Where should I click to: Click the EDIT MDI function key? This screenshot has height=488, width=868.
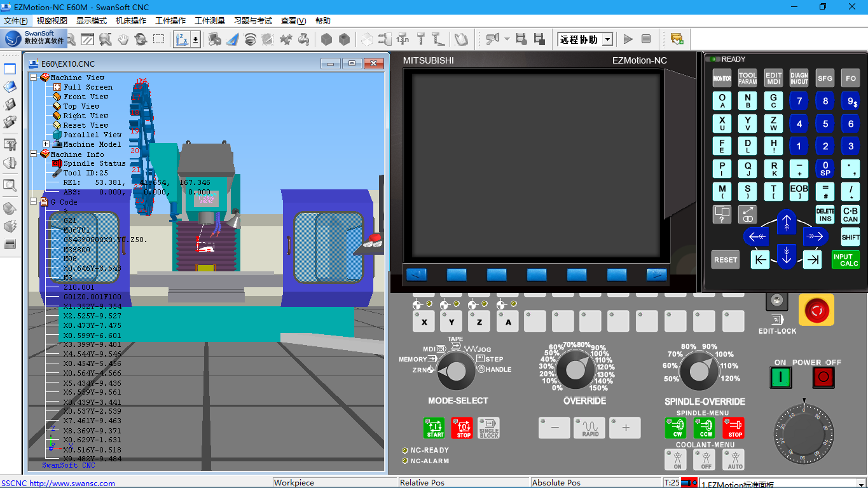point(773,79)
